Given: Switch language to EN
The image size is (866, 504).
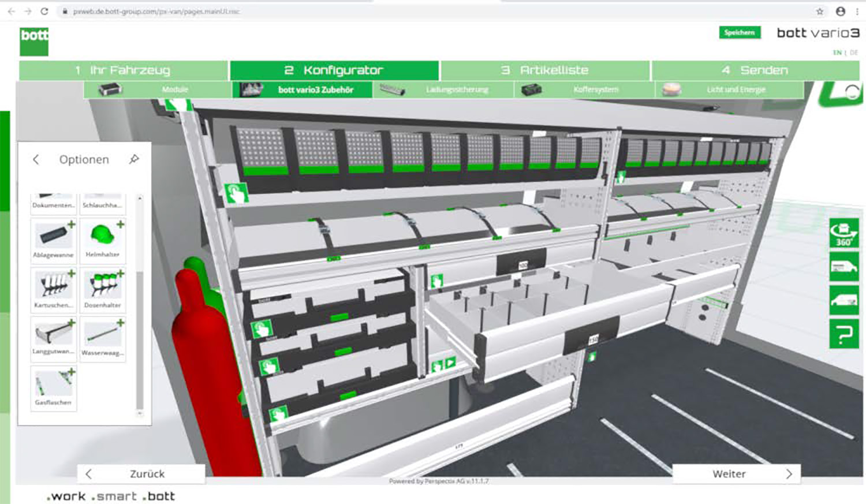Looking at the screenshot, I should [x=837, y=53].
